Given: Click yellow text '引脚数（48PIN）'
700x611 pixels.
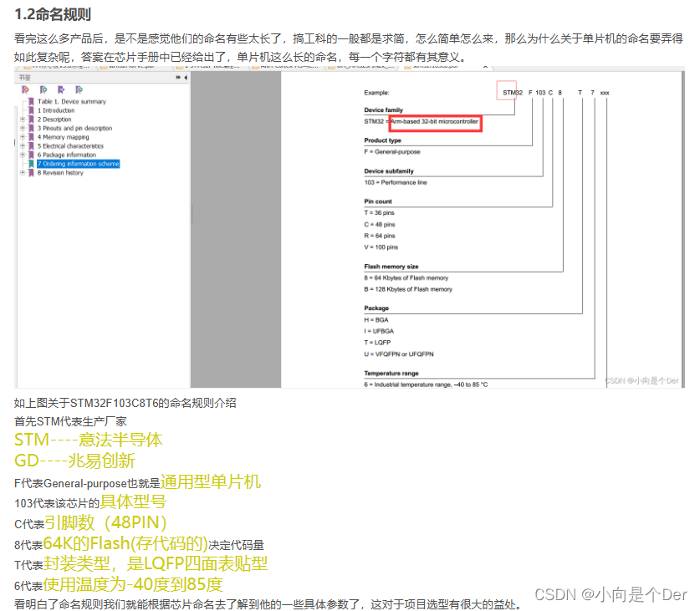Looking at the screenshot, I should tap(106, 522).
